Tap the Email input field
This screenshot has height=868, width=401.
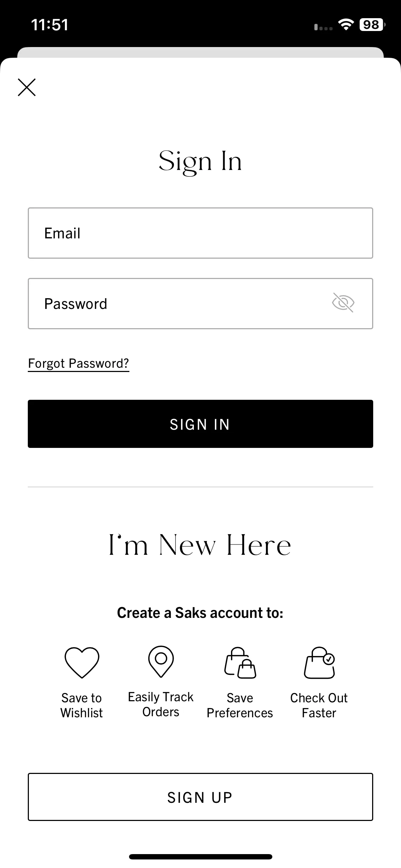[x=200, y=233]
